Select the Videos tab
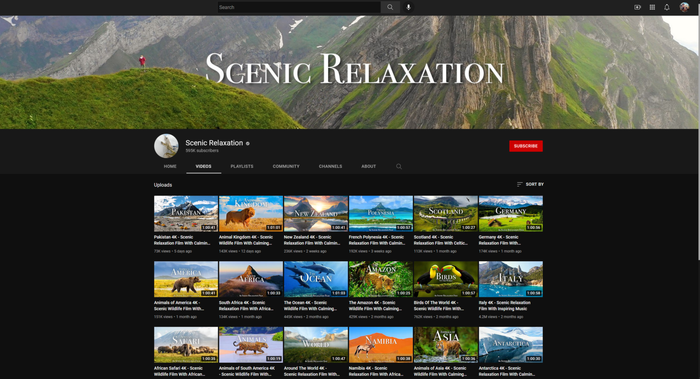 point(204,167)
